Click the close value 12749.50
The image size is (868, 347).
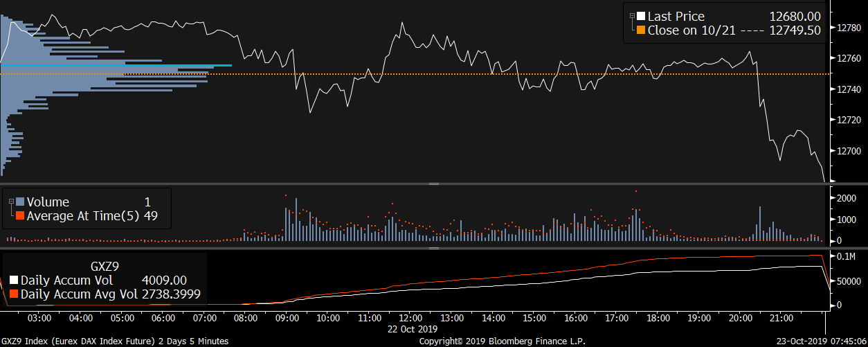(x=795, y=30)
